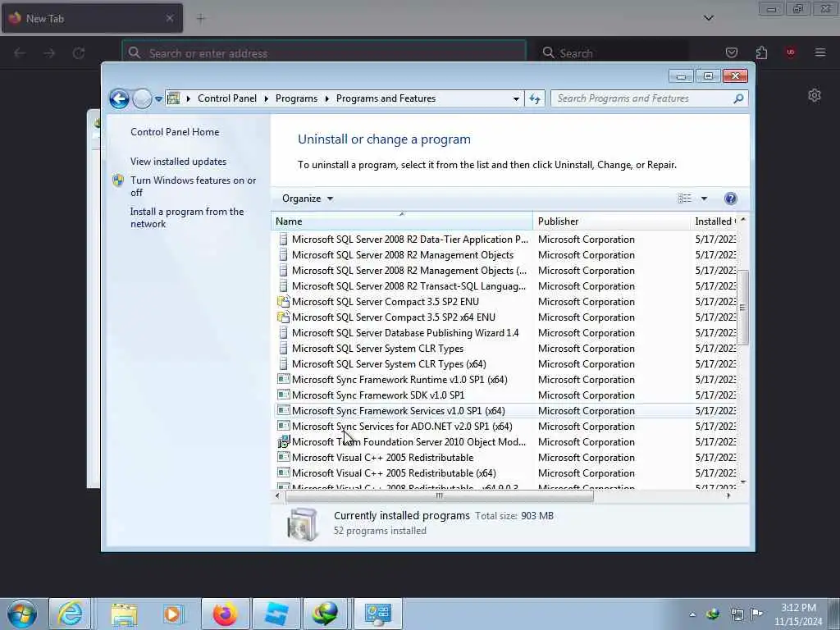
Task: Click the refresh button beside address bar
Action: (x=535, y=98)
